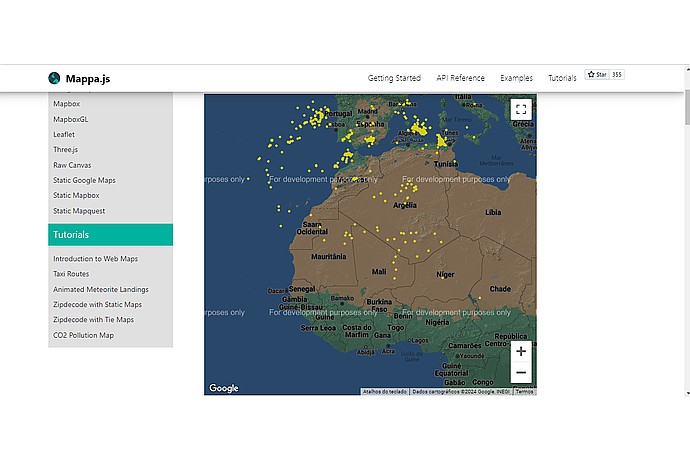Image resolution: width=690 pixels, height=460 pixels.
Task: Click the Mauritânia label on the map
Action: coord(329,257)
